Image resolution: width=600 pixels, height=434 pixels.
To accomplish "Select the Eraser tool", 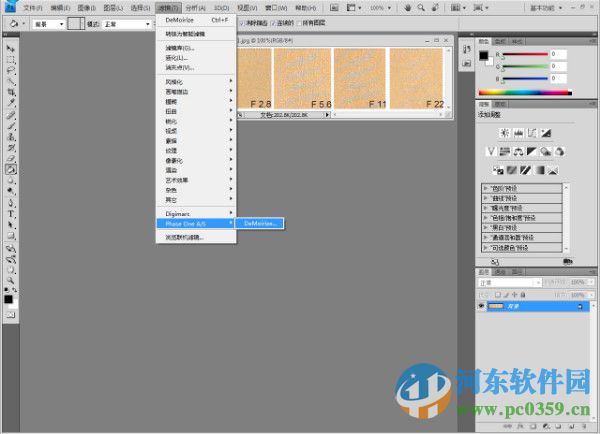I will (x=11, y=158).
